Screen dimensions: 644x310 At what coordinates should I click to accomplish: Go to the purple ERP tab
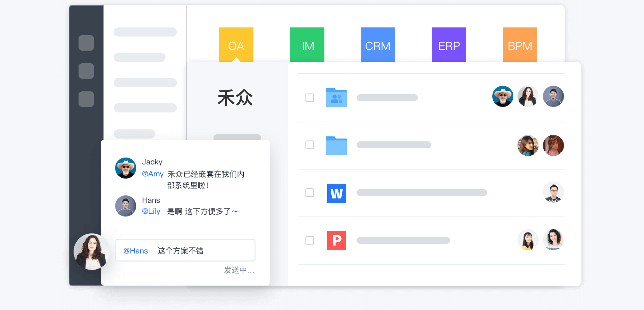[449, 45]
